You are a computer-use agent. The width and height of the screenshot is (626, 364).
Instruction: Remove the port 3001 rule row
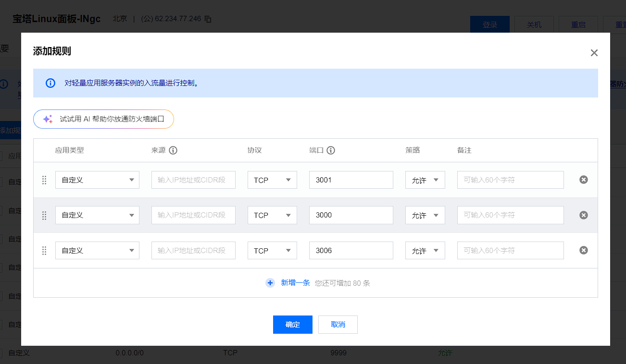coord(583,180)
